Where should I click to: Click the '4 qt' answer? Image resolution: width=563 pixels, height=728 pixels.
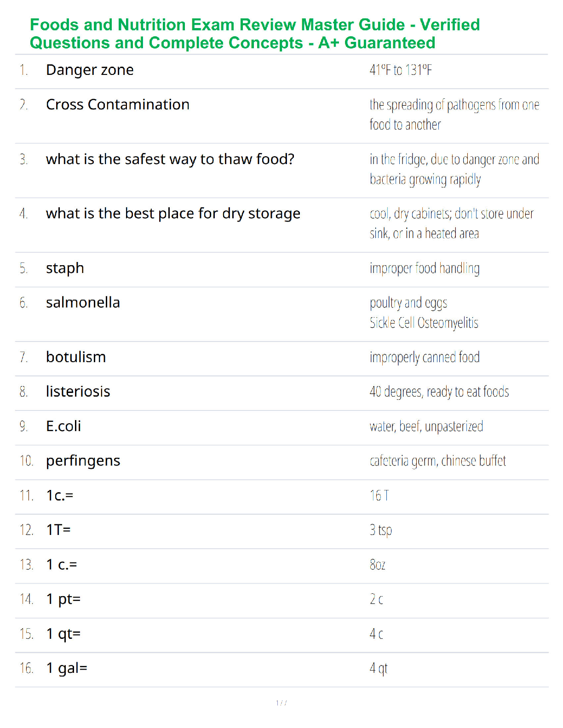tap(379, 668)
